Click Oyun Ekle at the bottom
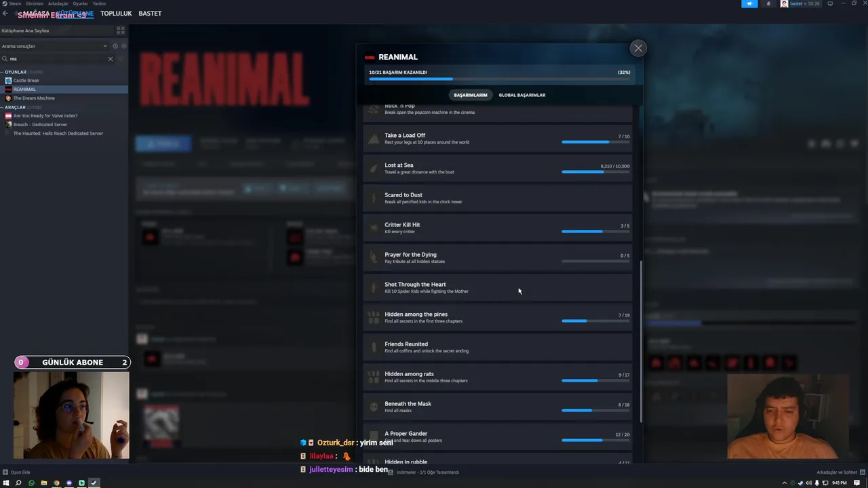This screenshot has width=868, height=488. (16, 472)
